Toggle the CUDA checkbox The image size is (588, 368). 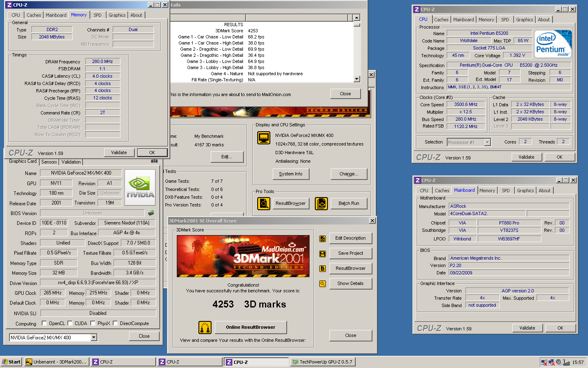tap(70, 323)
